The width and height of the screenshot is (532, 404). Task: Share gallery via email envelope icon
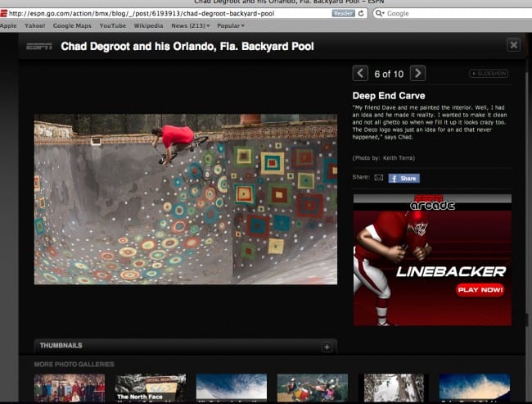pos(379,177)
